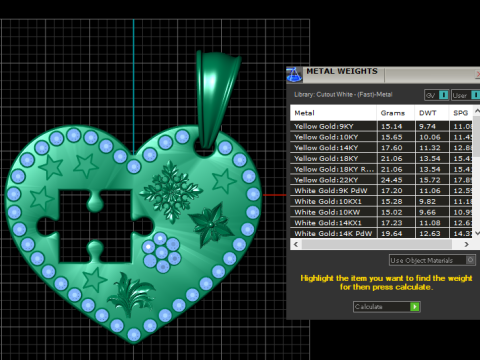Click the 24.45 grams value

point(391,180)
